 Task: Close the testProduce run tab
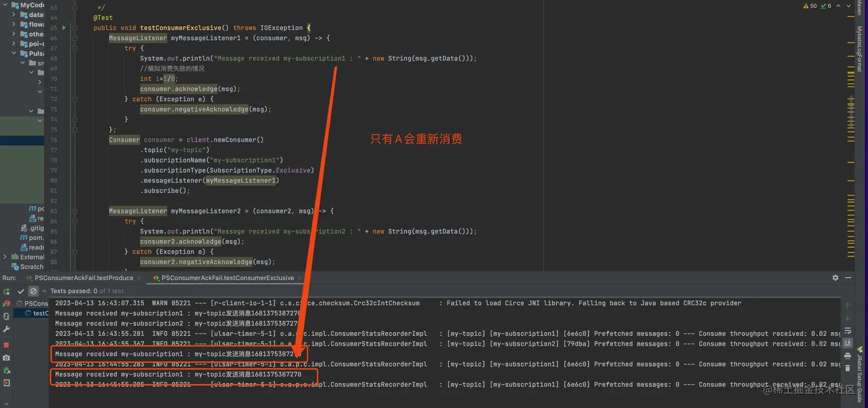point(140,278)
